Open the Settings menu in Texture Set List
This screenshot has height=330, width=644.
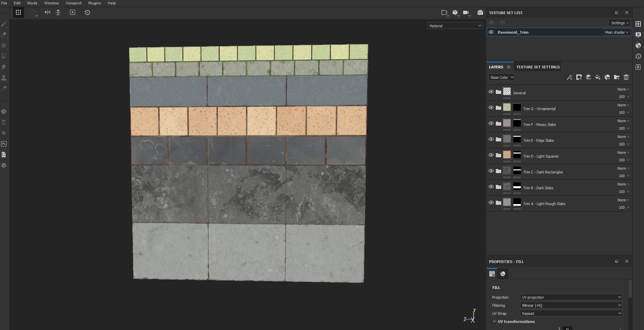pos(619,23)
